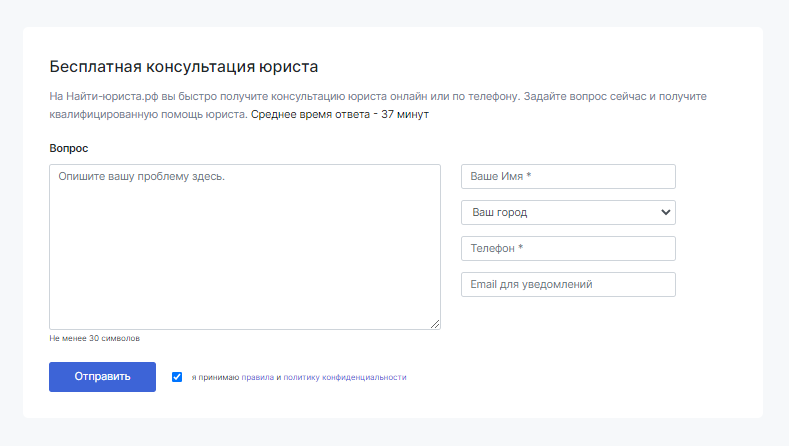Click into the Опишите вашу проблему textarea
Screen dimensions: 789x446
point(245,247)
